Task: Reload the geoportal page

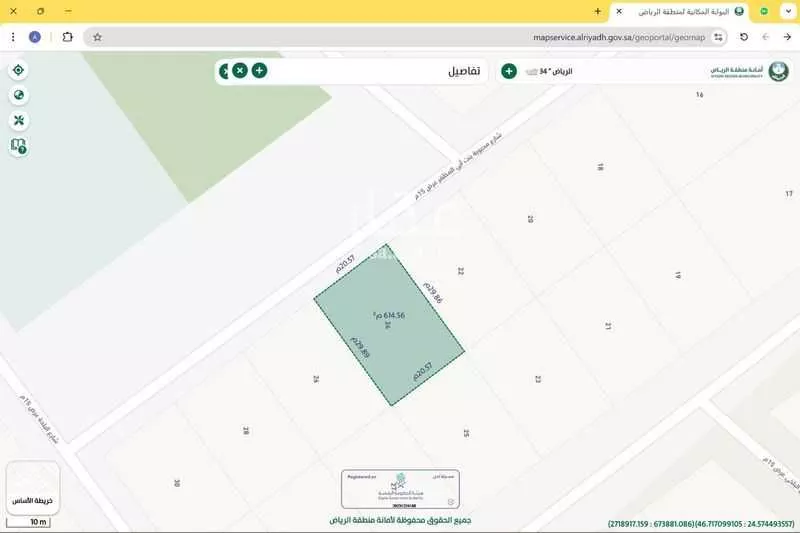Action: tap(744, 37)
